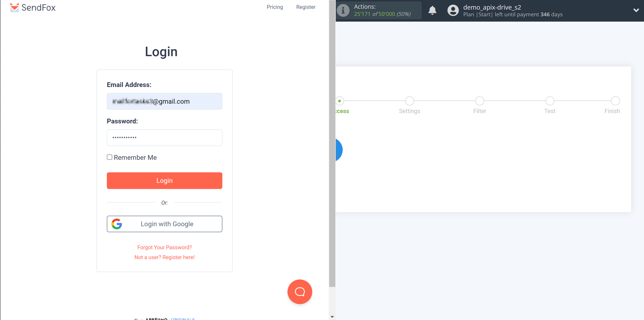
Task: Click the Access step icon
Action: (x=340, y=101)
